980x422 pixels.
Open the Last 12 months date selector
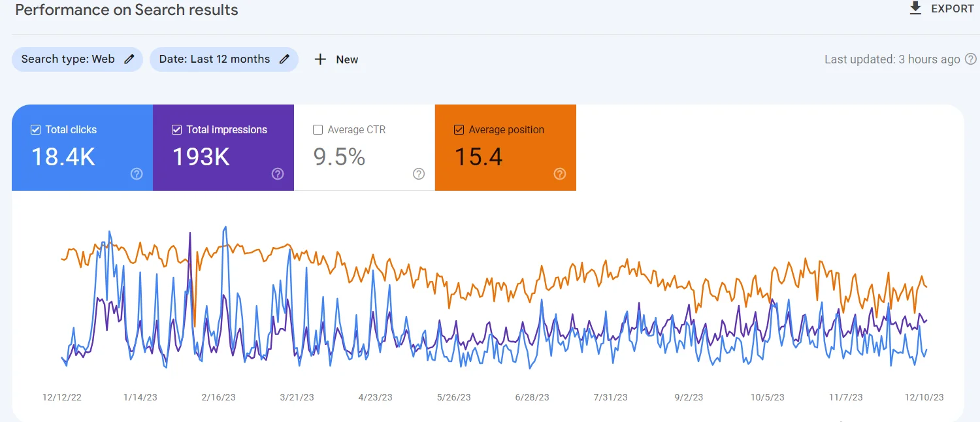tap(224, 59)
